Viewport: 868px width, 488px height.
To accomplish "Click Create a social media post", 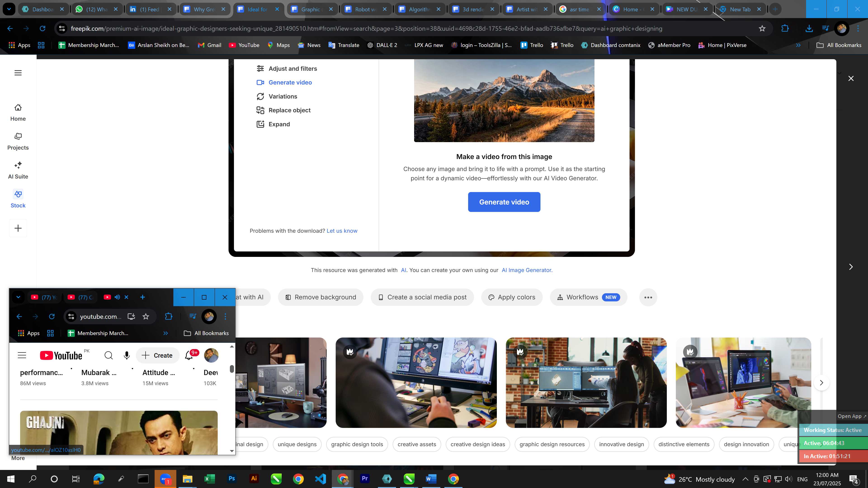I will 422,297.
